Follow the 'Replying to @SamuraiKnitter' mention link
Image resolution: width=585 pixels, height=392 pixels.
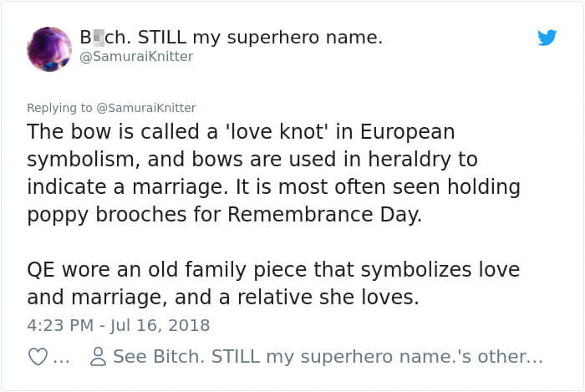click(148, 108)
